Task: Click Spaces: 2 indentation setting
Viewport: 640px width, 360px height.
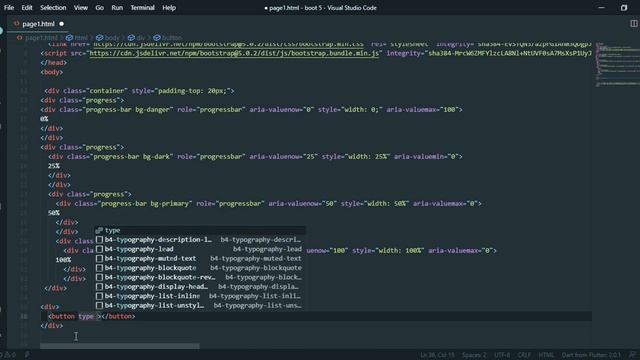Action: (474, 355)
